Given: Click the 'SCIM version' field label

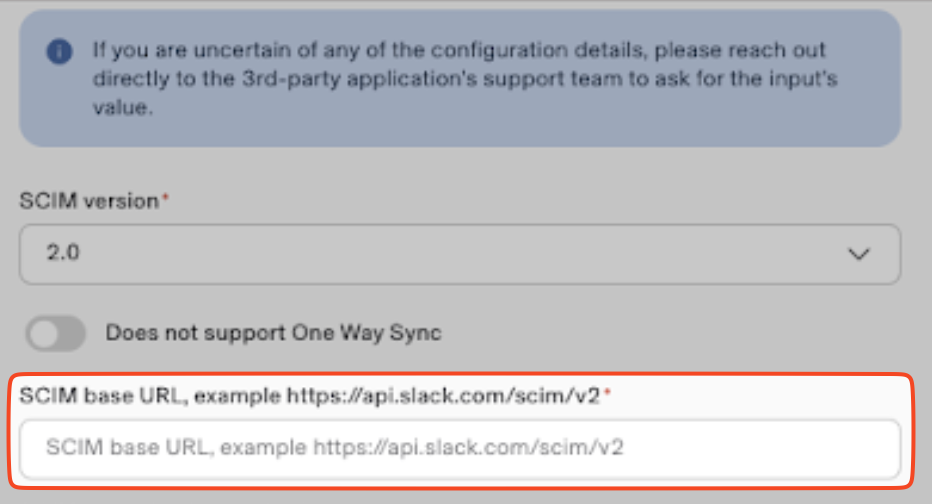Looking at the screenshot, I should 89,201.
